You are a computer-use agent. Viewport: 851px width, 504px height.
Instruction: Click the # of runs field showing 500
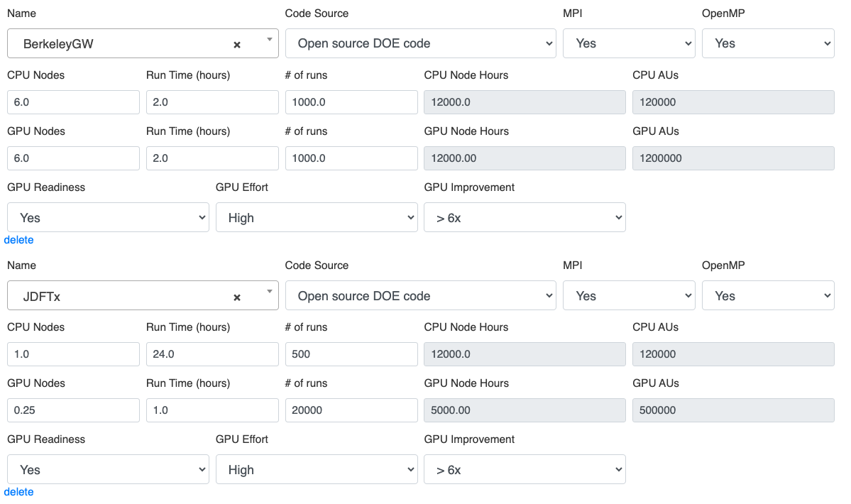351,354
